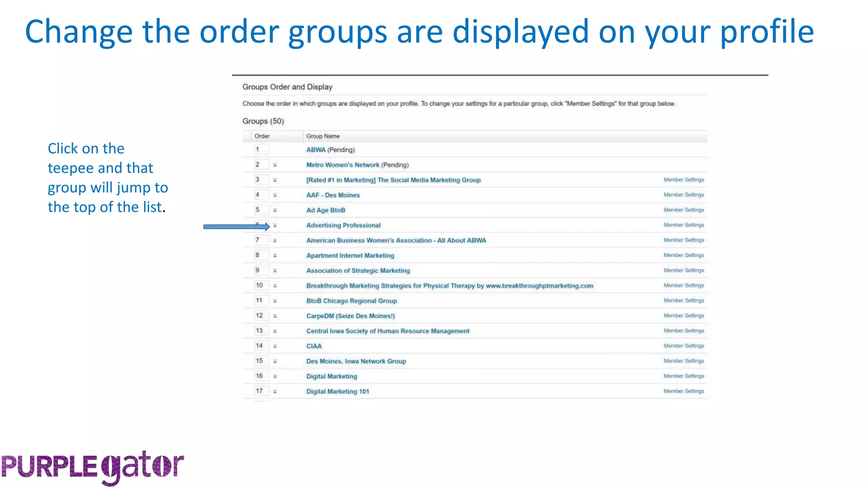
Task: Open Member Settings for BtoB Chicago Regional Group
Action: tap(684, 301)
